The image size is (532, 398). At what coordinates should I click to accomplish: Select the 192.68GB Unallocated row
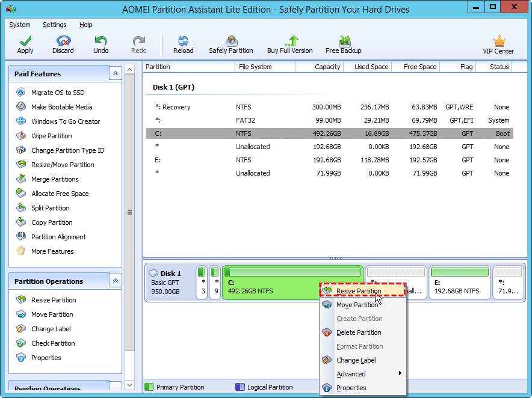tap(329, 147)
